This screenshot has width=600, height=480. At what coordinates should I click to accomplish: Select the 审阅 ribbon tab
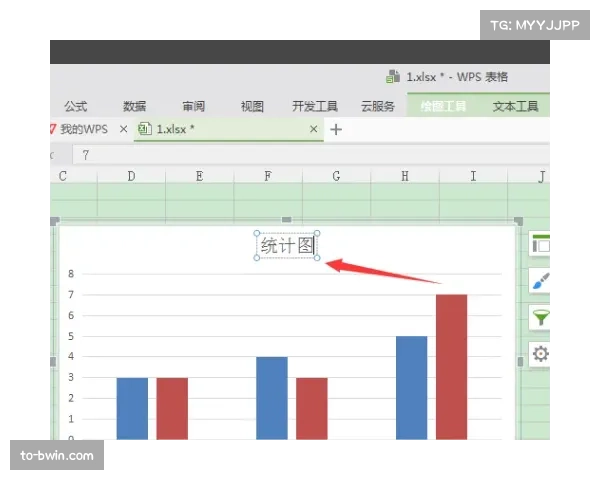(194, 106)
